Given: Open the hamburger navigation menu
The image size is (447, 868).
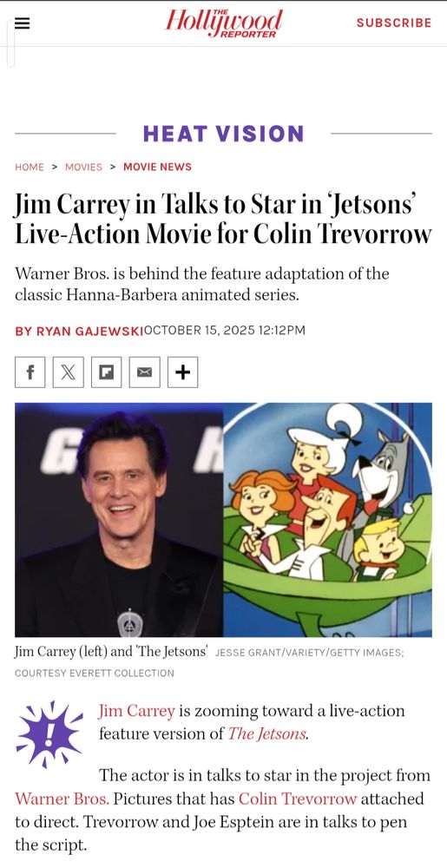Looking at the screenshot, I should click(22, 23).
